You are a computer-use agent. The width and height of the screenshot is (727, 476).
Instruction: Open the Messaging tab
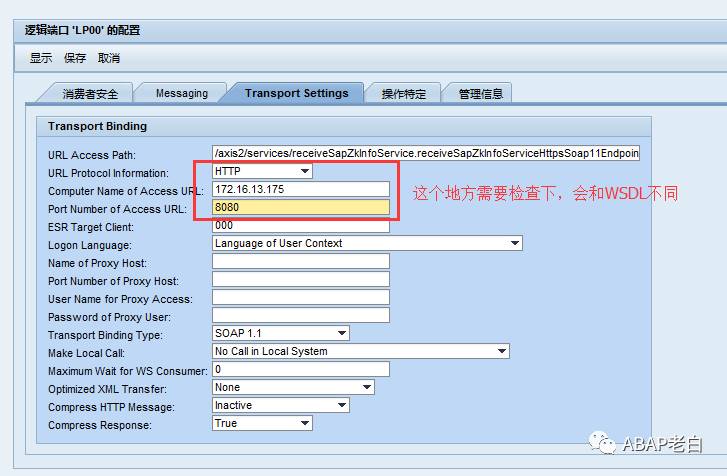[182, 94]
